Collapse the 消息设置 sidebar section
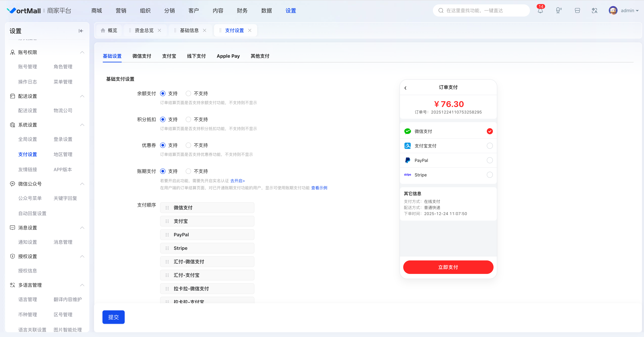This screenshot has width=644, height=337. click(x=82, y=228)
